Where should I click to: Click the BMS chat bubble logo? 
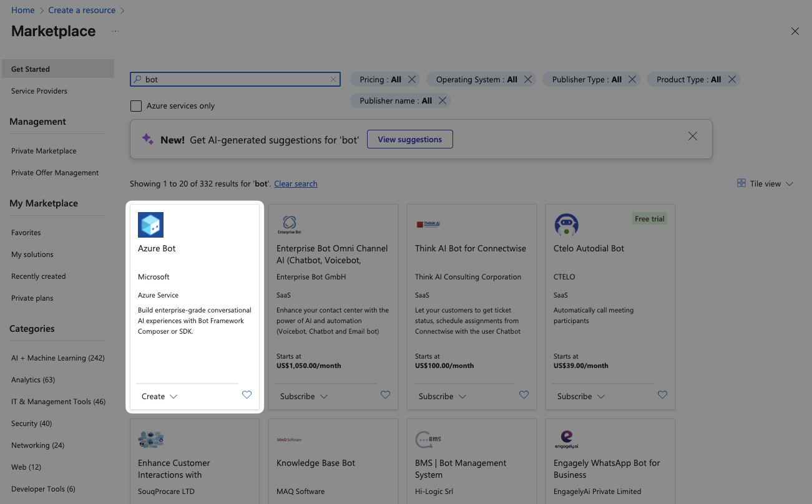tap(428, 440)
